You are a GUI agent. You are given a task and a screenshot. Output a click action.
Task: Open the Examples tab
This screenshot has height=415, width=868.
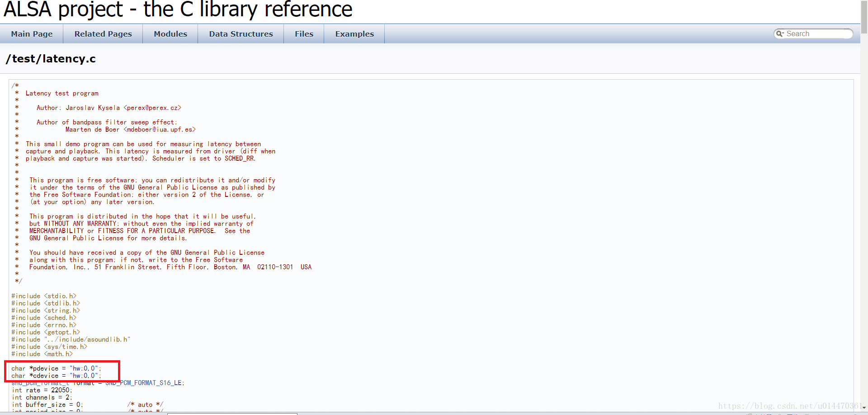tap(354, 33)
